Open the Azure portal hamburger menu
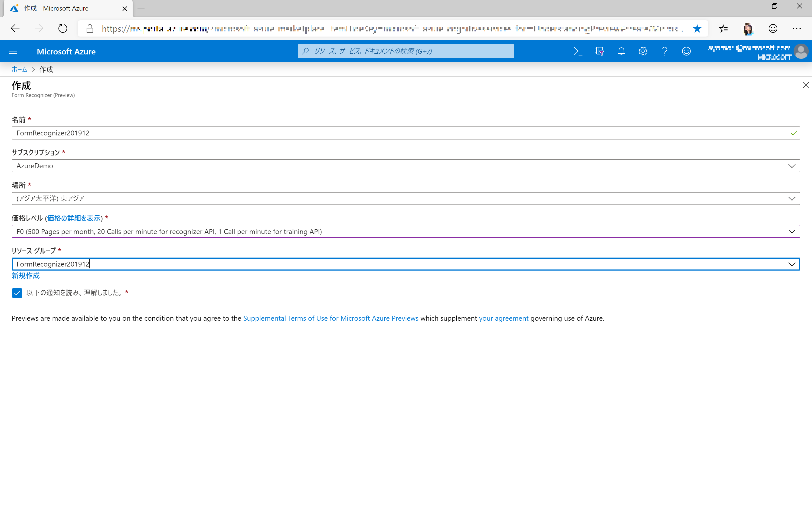812x520 pixels. (x=13, y=51)
